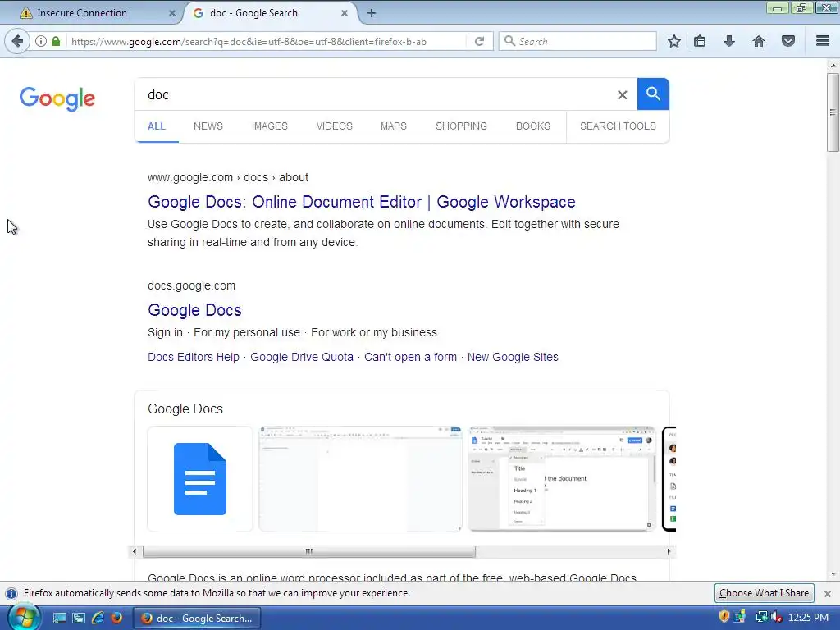Click the 12:25 PM system clock
Image resolution: width=840 pixels, height=630 pixels.
808,618
